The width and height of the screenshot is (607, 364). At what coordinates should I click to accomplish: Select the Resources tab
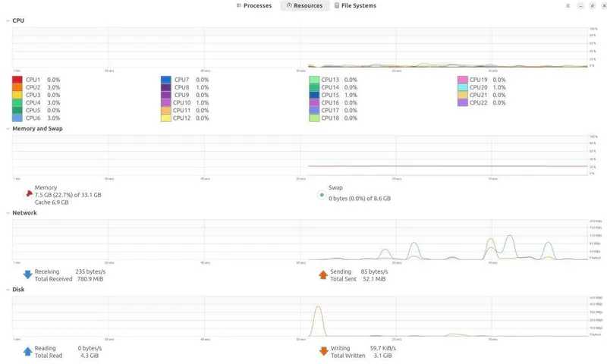pos(305,6)
